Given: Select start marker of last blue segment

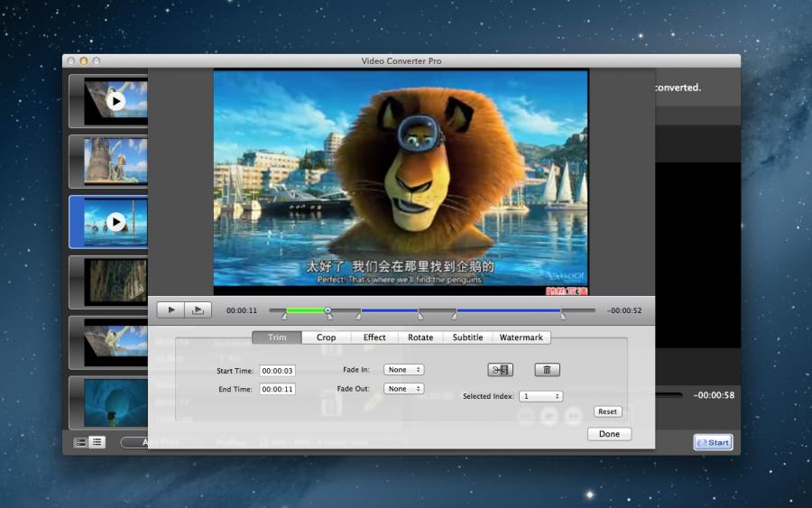Looking at the screenshot, I should tap(454, 316).
